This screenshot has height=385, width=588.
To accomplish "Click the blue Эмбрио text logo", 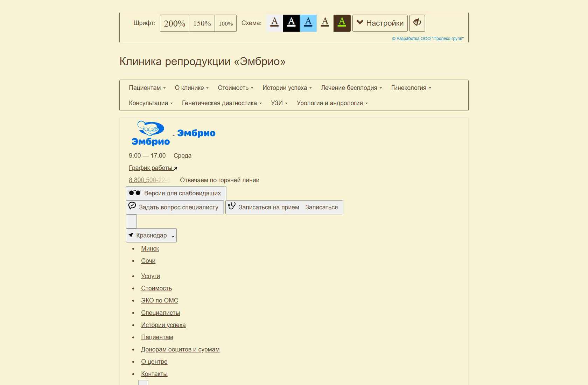I will pyautogui.click(x=196, y=133).
